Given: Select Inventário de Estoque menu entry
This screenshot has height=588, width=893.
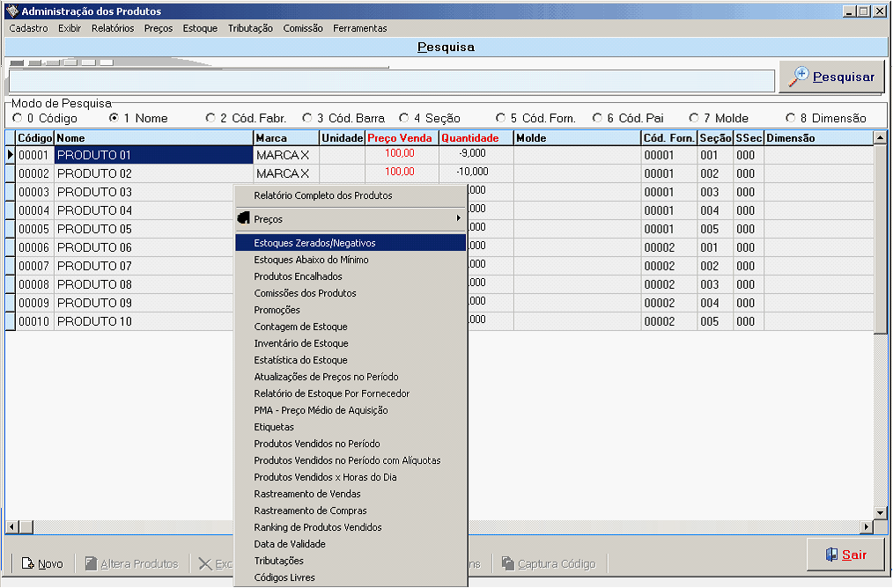Looking at the screenshot, I should [300, 343].
